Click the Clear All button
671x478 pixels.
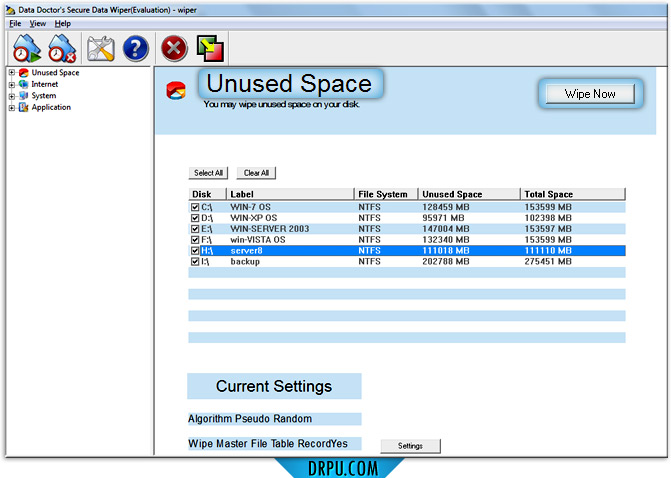pos(256,173)
